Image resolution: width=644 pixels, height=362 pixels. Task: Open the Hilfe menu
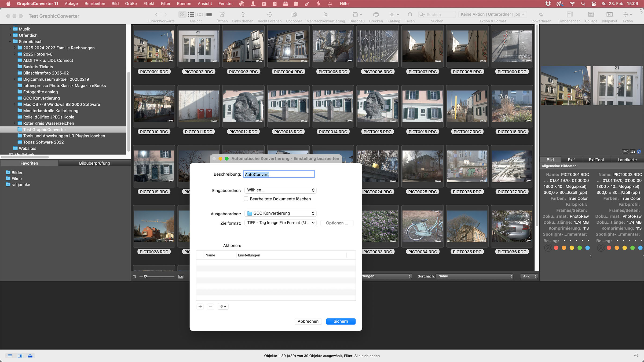click(x=344, y=4)
